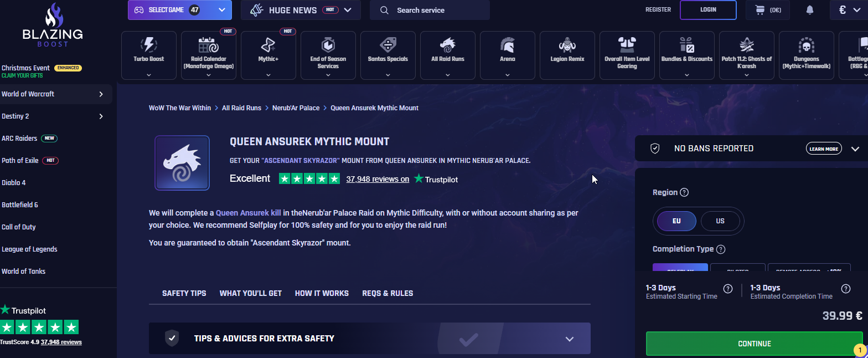Click the Learn More button
This screenshot has height=358, width=868.
point(824,149)
